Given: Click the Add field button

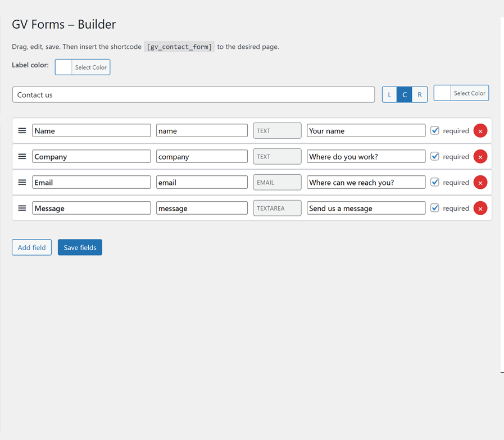Looking at the screenshot, I should click(x=31, y=247).
